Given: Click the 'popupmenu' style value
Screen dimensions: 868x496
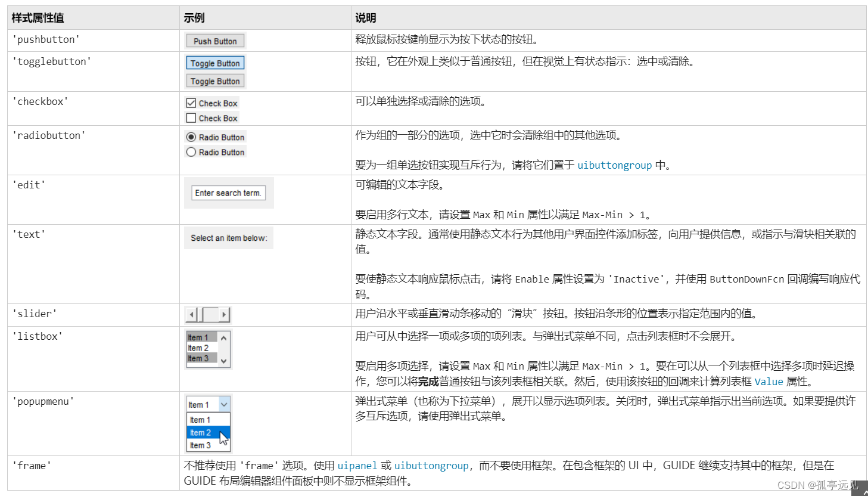Looking at the screenshot, I should [x=43, y=401].
